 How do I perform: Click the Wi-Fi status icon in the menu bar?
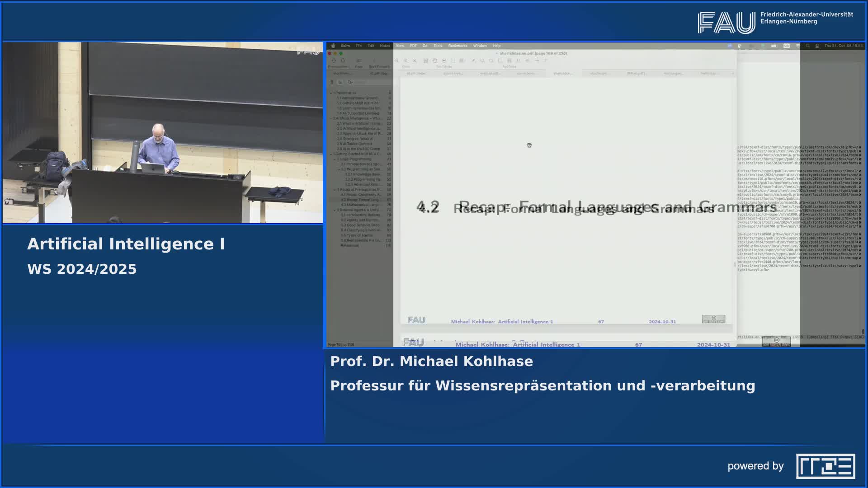click(x=798, y=46)
